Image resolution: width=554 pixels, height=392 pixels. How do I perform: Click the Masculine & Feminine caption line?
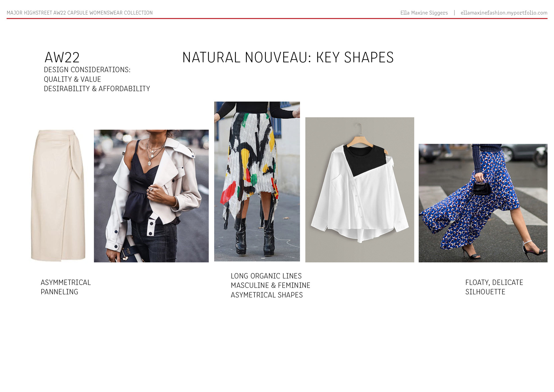pos(270,285)
